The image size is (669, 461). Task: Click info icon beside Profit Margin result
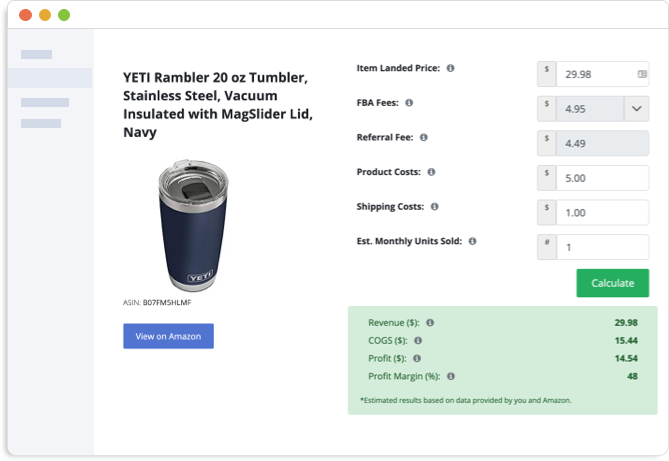click(x=450, y=376)
